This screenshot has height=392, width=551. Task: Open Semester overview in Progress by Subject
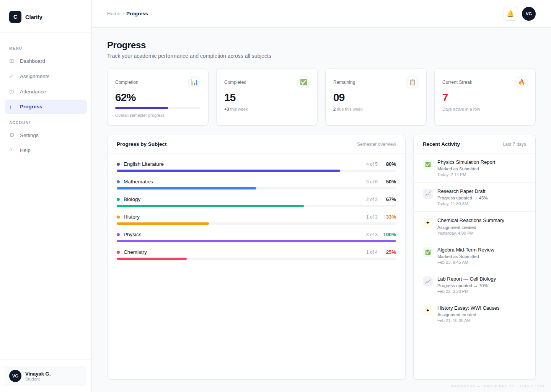coord(376,144)
